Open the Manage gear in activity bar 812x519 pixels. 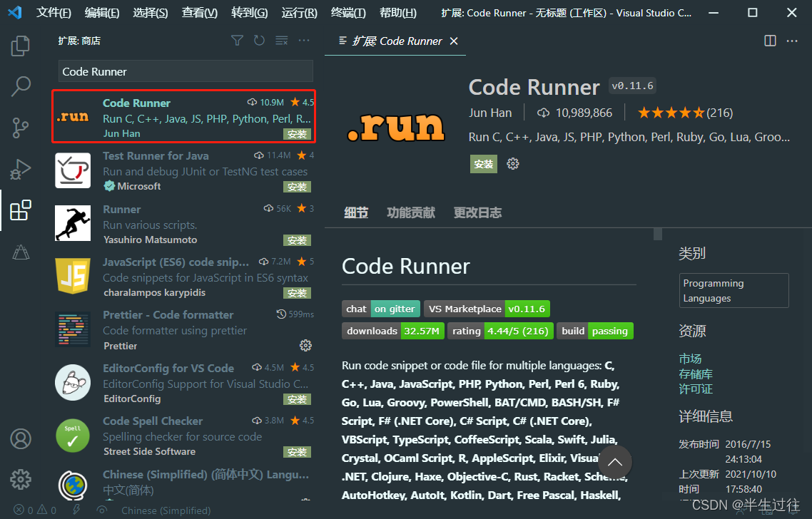click(x=20, y=480)
